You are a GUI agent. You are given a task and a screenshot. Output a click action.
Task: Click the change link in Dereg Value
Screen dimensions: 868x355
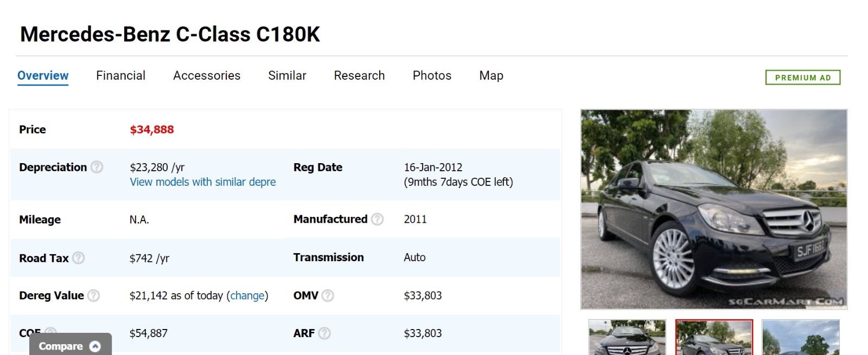[x=247, y=295]
